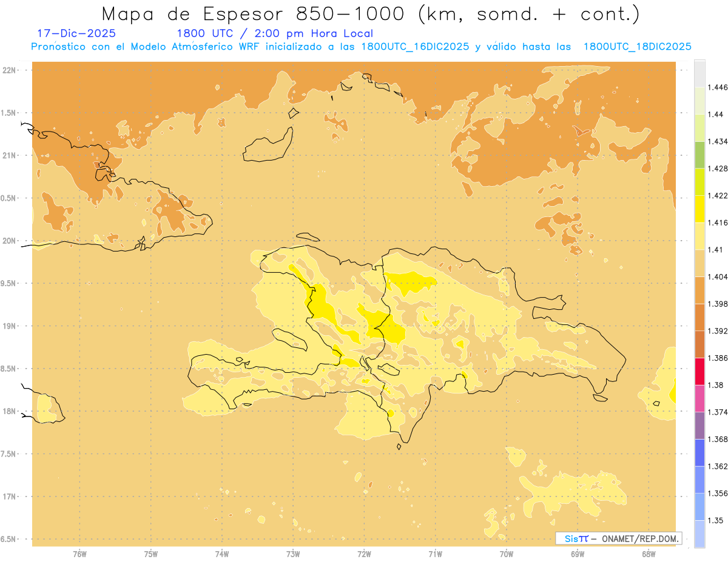Click the 75W longitude label
728x562 pixels.
click(x=151, y=554)
